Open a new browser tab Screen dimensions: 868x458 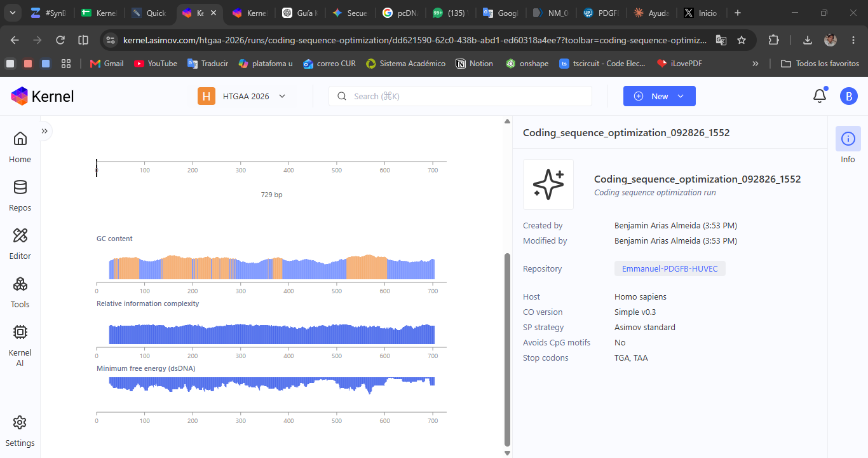click(x=737, y=13)
